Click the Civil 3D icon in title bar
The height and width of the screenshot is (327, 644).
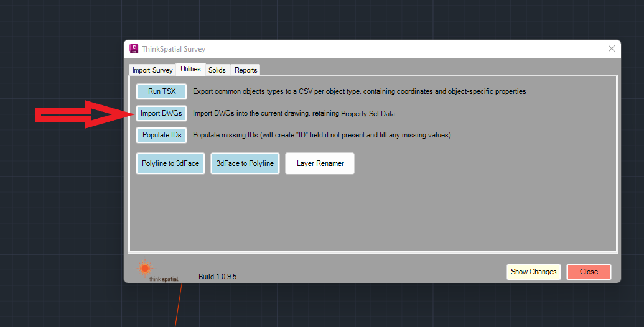(134, 48)
